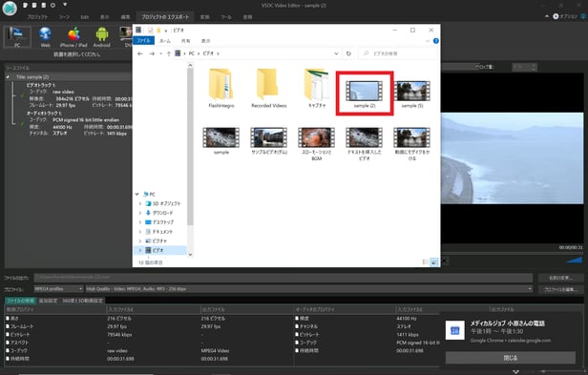Expand デスクトップ tree node
Screen dimensions: 588x375
(x=140, y=222)
